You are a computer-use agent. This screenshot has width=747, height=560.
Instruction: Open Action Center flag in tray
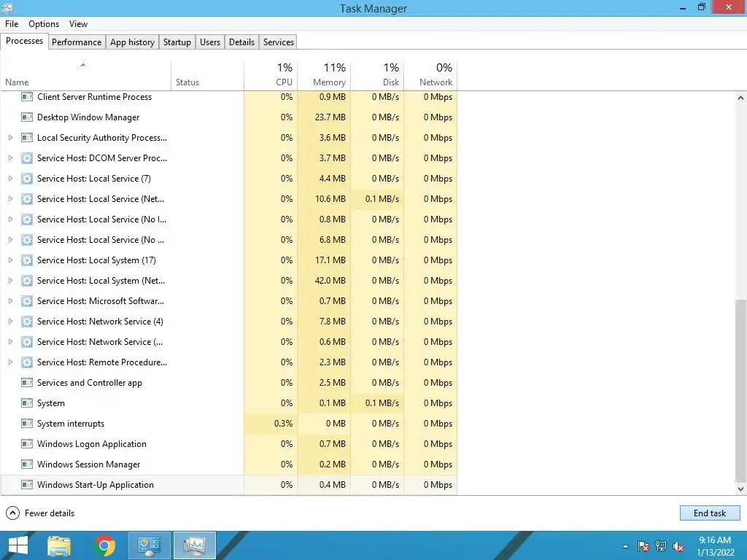[x=643, y=546]
